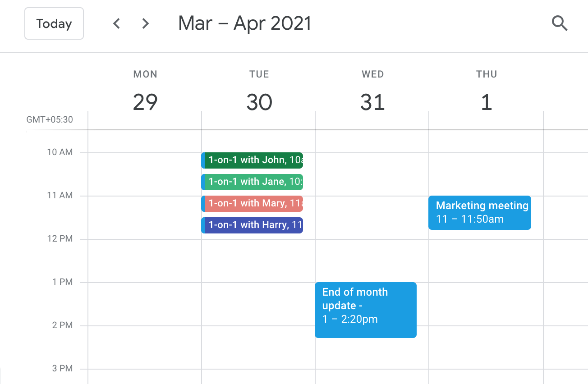Go to next period with right chevron

coord(145,23)
